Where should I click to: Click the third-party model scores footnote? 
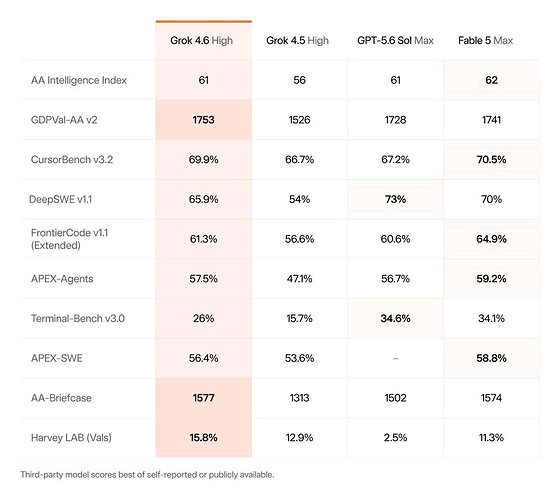tap(147, 475)
